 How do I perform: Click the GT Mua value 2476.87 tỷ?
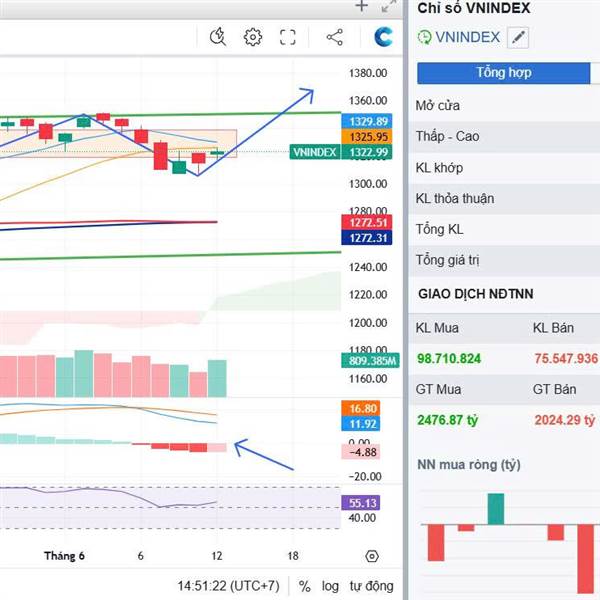(448, 420)
